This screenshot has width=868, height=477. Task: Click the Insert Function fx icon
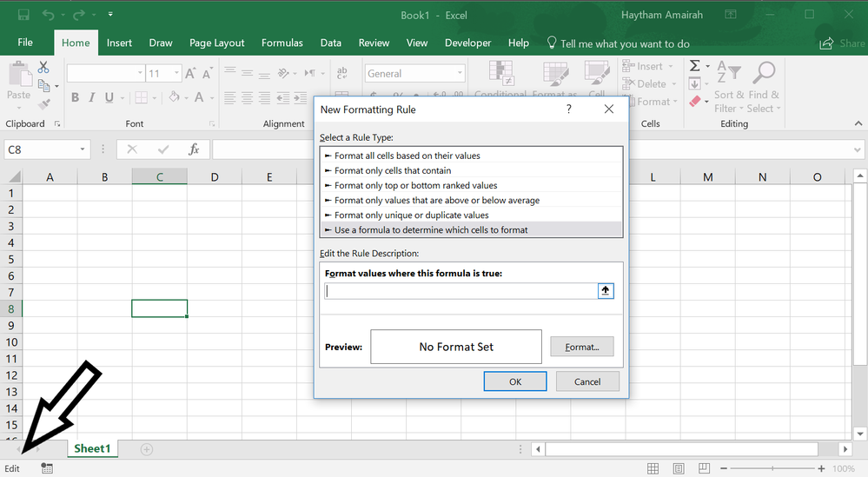pyautogui.click(x=194, y=149)
